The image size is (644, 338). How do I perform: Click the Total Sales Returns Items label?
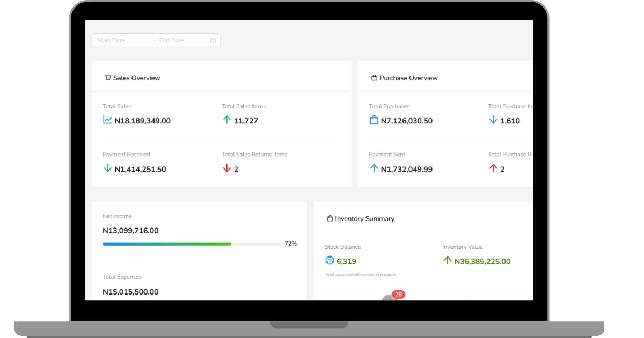point(254,154)
